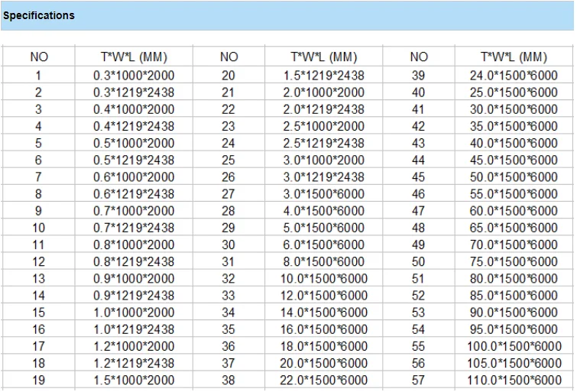Select cell 0.3*1219*2438
Viewport: 577px width, 392px height.
[x=134, y=92]
